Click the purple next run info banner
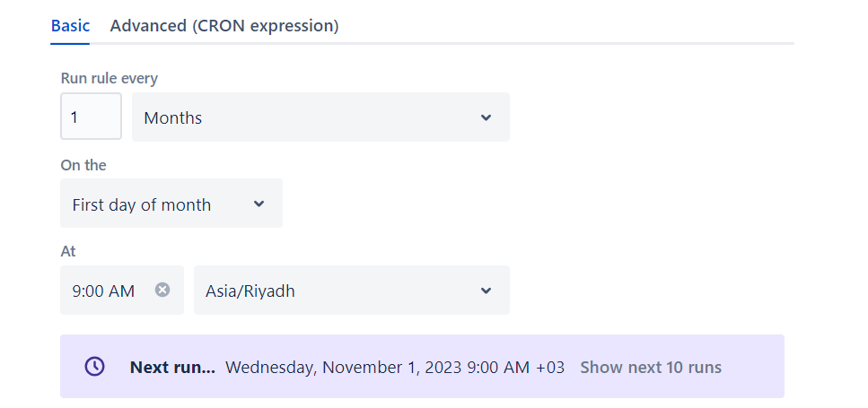The height and width of the screenshot is (408, 868). tap(422, 366)
